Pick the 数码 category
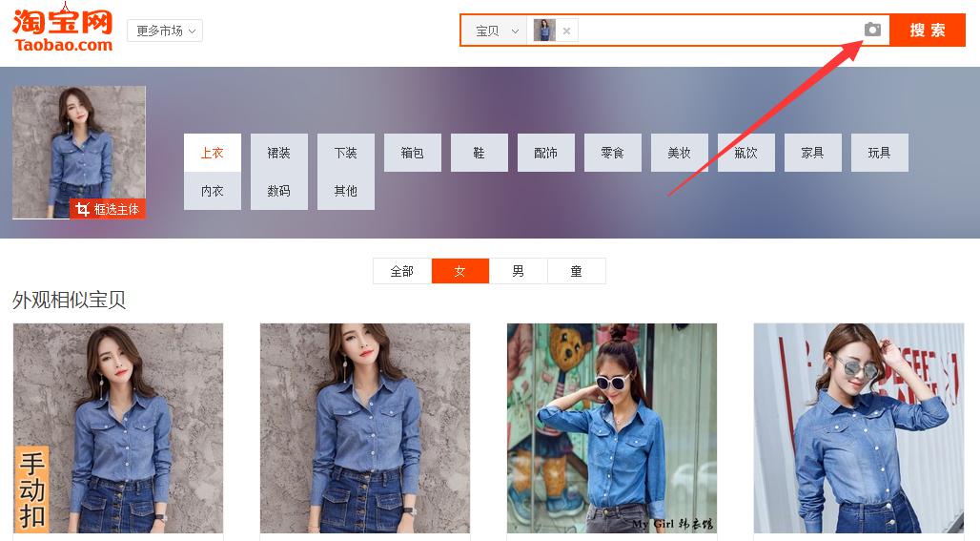The width and height of the screenshot is (980, 541). 278,191
